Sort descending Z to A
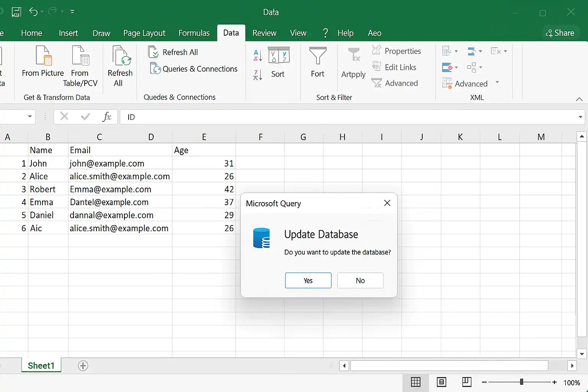The height and width of the screenshot is (392, 588). pos(258,74)
